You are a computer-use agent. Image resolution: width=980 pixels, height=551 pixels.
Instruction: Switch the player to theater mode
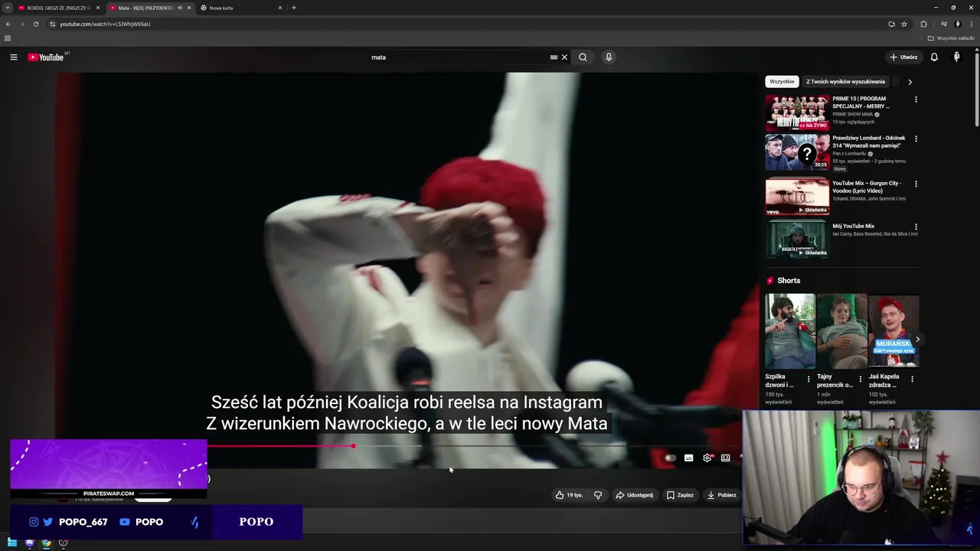[725, 458]
